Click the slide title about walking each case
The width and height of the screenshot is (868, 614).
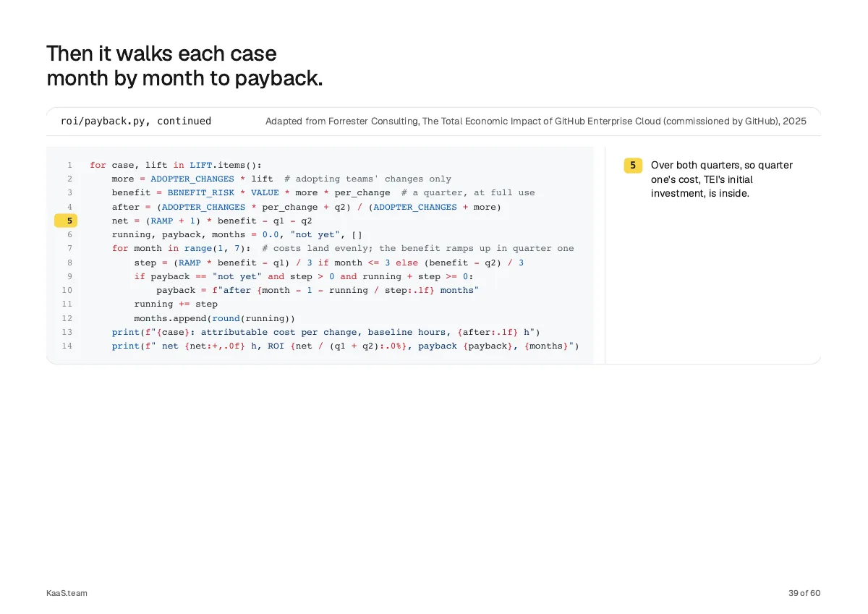click(184, 66)
